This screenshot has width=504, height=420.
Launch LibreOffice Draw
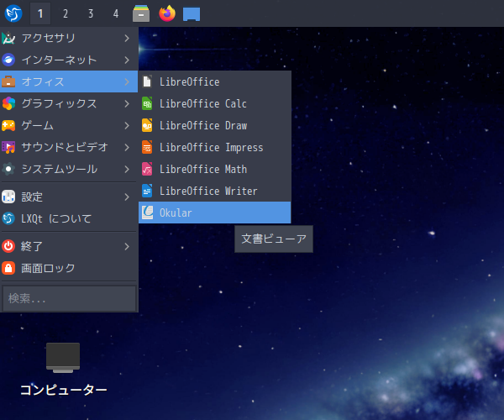click(x=215, y=125)
